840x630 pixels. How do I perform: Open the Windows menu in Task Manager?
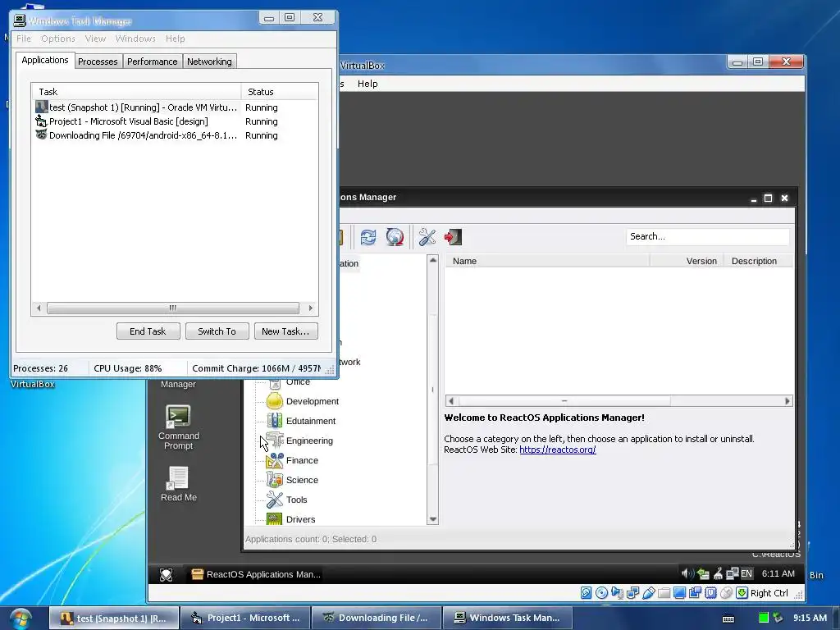[135, 39]
